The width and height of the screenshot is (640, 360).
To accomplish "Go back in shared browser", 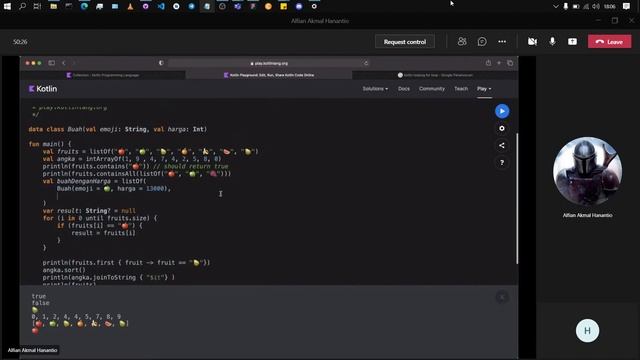I will (64, 63).
